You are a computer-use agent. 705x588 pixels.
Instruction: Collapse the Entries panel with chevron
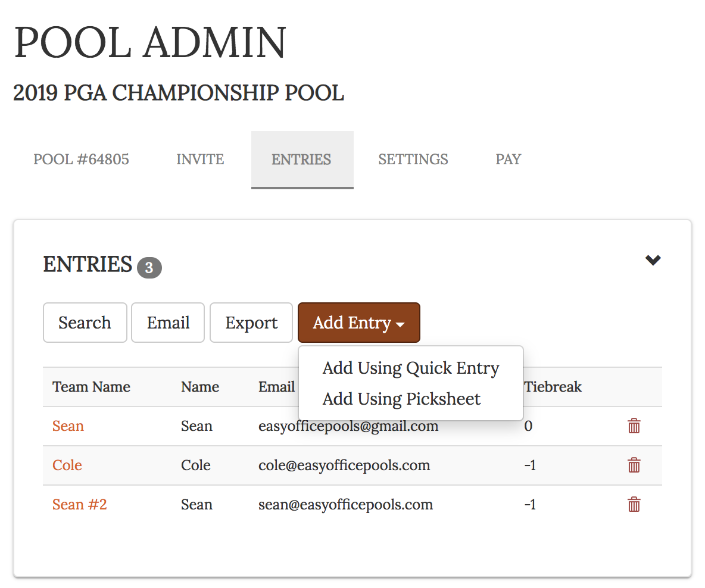653,260
